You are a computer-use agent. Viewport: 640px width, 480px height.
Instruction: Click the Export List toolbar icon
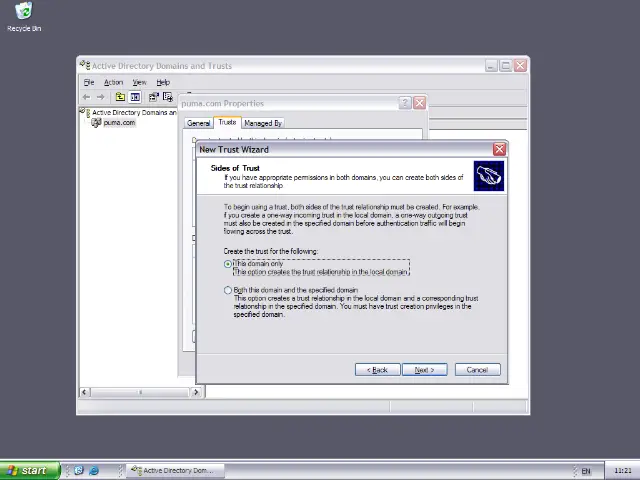(168, 97)
